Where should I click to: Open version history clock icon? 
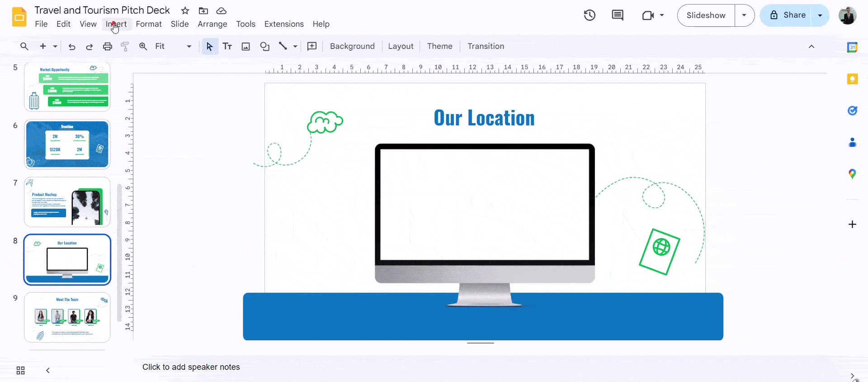[x=590, y=15]
